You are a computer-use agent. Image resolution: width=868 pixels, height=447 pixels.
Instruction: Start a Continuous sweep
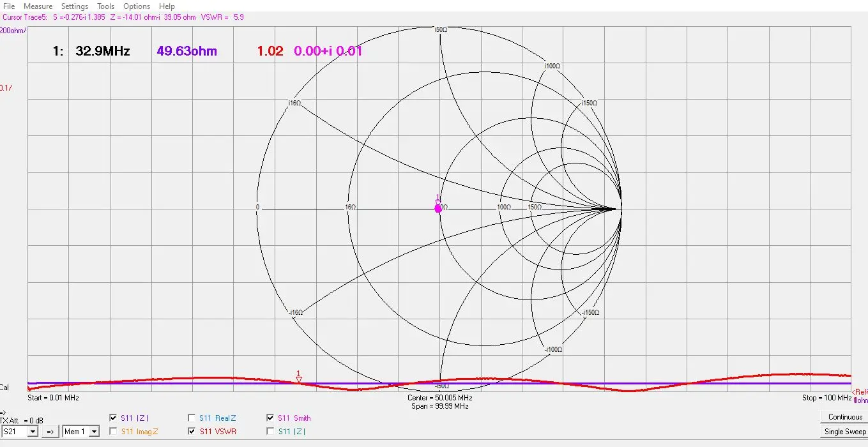844,417
